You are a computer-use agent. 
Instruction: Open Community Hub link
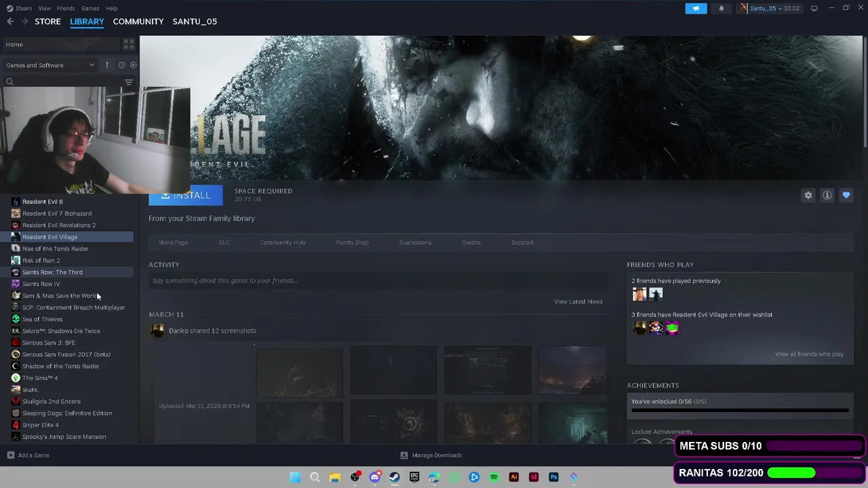point(283,242)
